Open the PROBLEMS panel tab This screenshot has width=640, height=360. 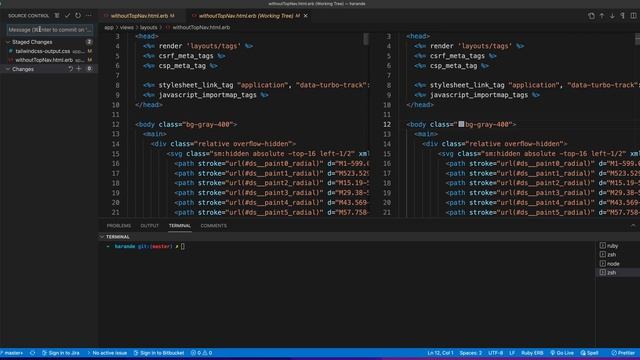tap(119, 226)
